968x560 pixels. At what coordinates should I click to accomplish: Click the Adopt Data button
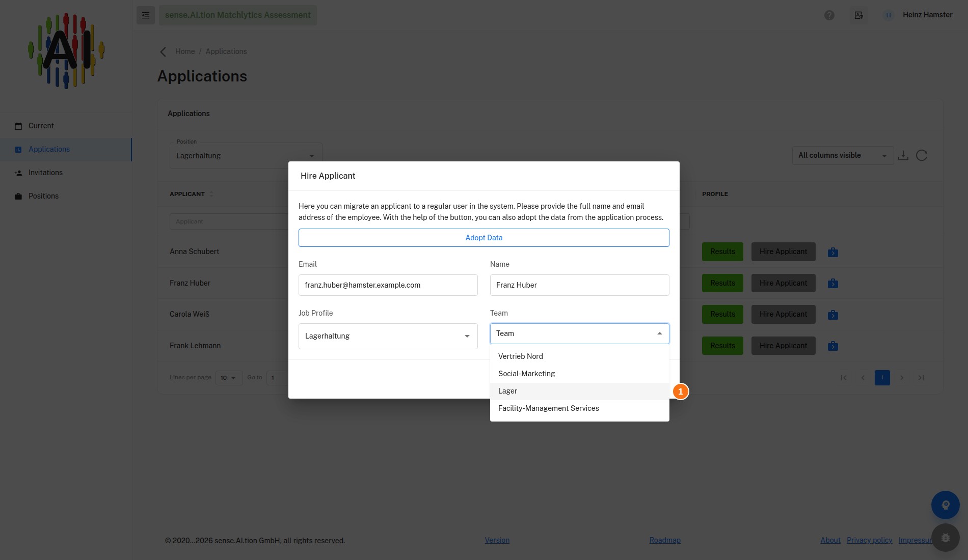[484, 238]
